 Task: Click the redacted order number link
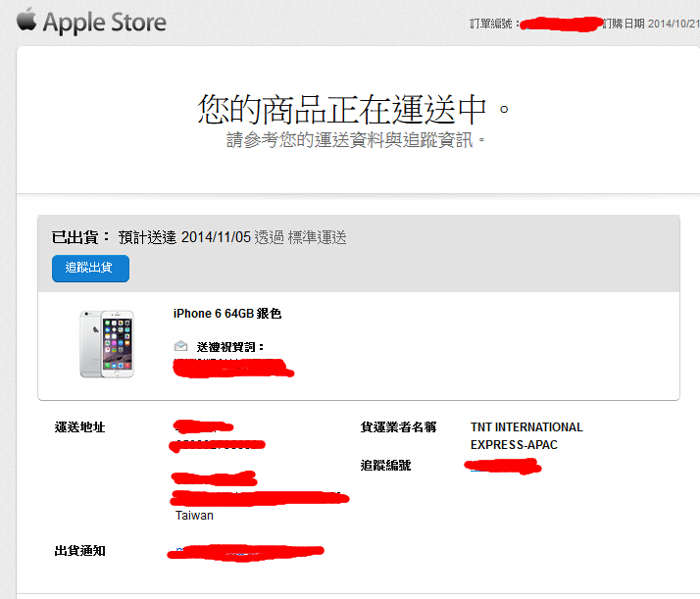[561, 24]
